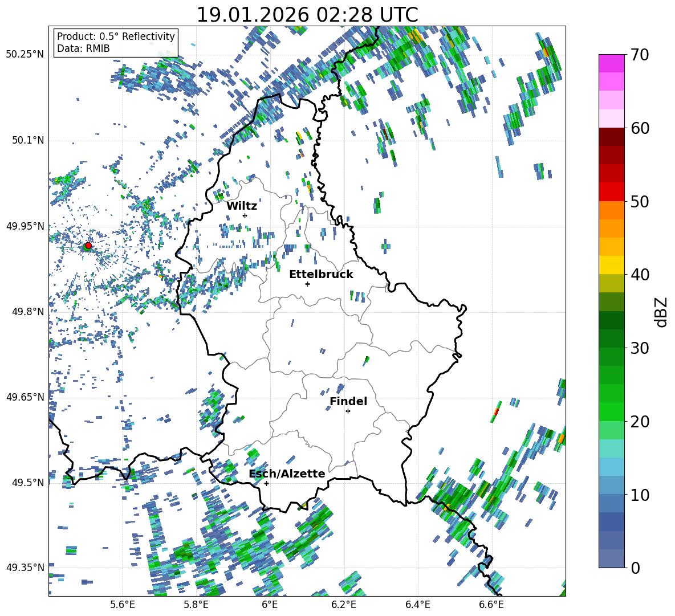Click the Product: 0.5° Reflectivity text

tap(116, 36)
